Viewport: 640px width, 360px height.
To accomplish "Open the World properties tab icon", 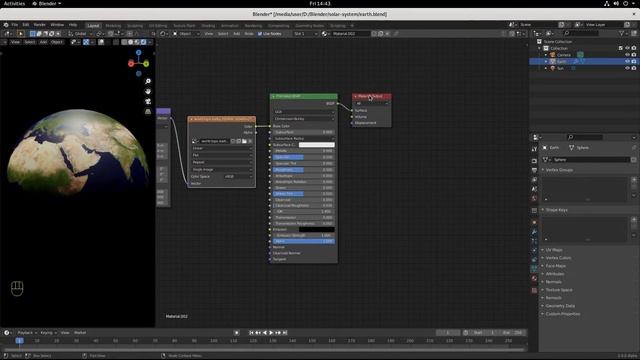I will click(x=534, y=198).
